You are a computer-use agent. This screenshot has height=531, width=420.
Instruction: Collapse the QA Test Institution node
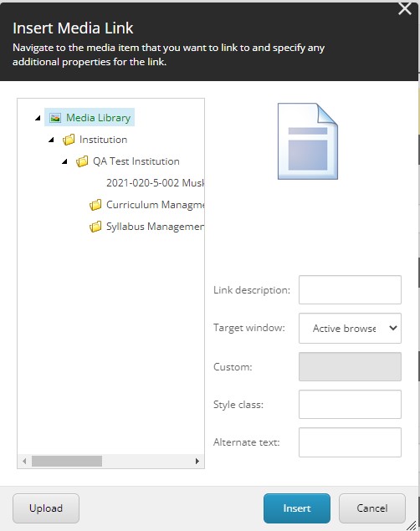coord(64,161)
